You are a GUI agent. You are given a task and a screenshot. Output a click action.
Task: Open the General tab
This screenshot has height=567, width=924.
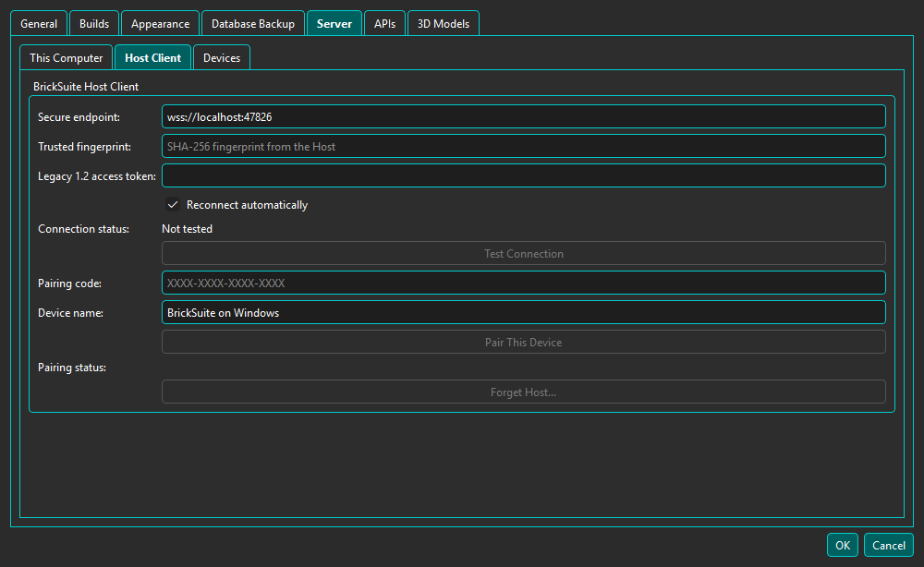pyautogui.click(x=39, y=24)
